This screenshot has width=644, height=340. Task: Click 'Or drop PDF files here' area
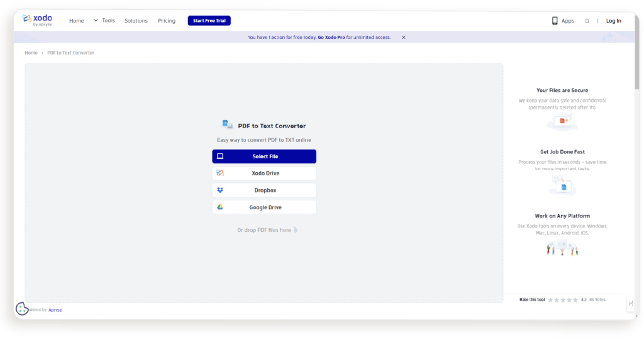(x=267, y=230)
